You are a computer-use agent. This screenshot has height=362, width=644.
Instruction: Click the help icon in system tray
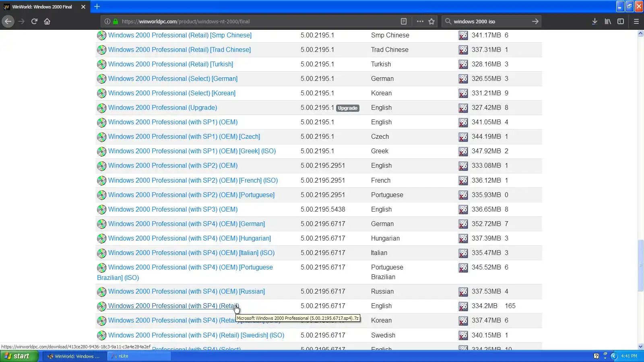[x=596, y=356]
